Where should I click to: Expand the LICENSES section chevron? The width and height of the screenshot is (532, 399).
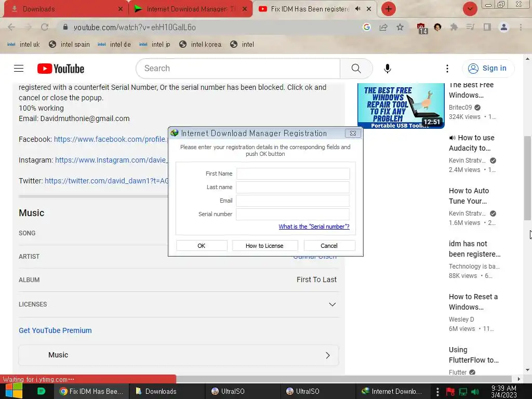(x=332, y=304)
